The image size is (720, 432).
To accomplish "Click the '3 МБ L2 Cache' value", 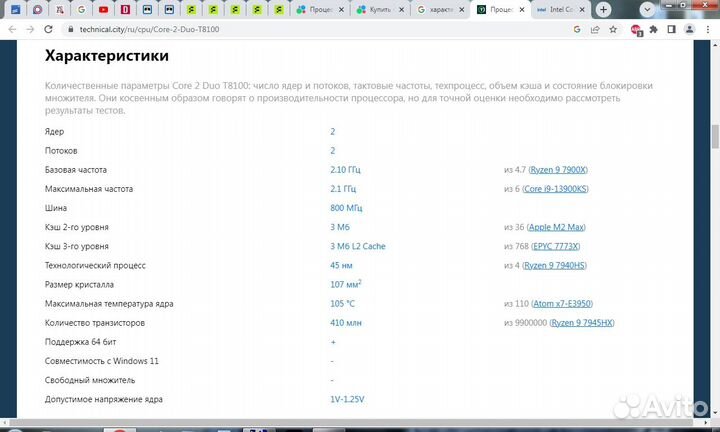I will click(x=358, y=247).
